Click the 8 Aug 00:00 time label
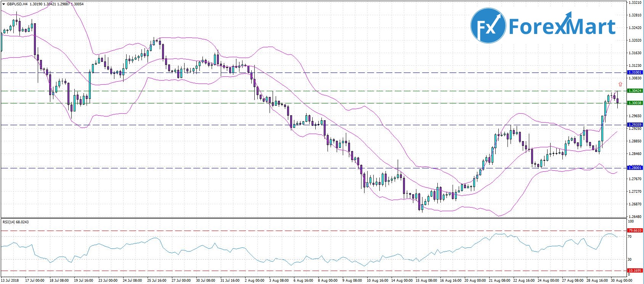644x284 pixels. pos(328,281)
